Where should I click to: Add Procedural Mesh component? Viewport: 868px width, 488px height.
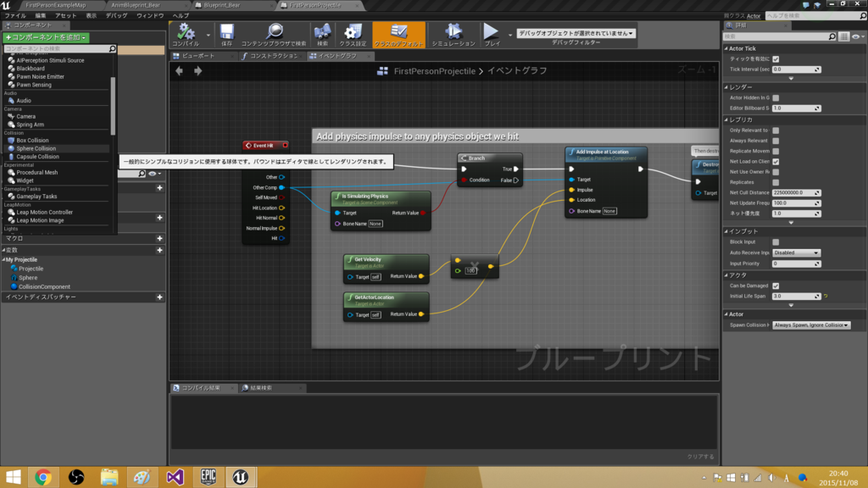[36, 173]
